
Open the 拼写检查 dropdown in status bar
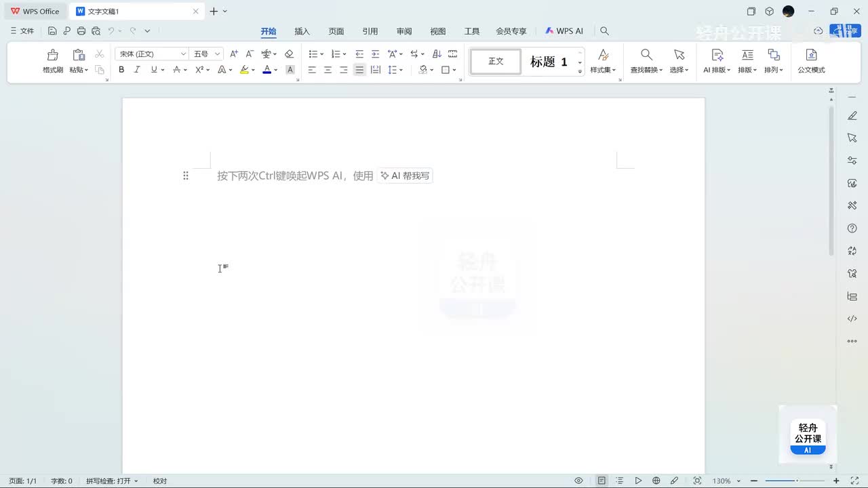click(x=112, y=481)
